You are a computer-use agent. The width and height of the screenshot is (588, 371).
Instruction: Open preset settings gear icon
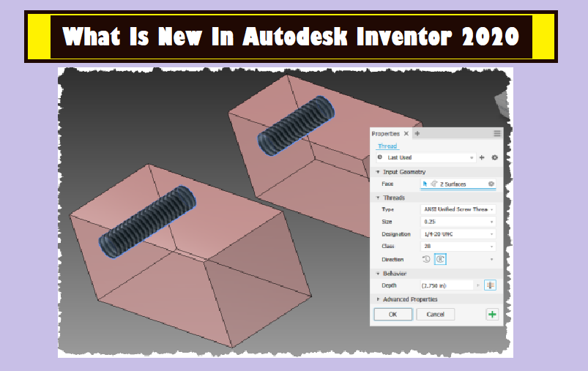[x=494, y=158]
